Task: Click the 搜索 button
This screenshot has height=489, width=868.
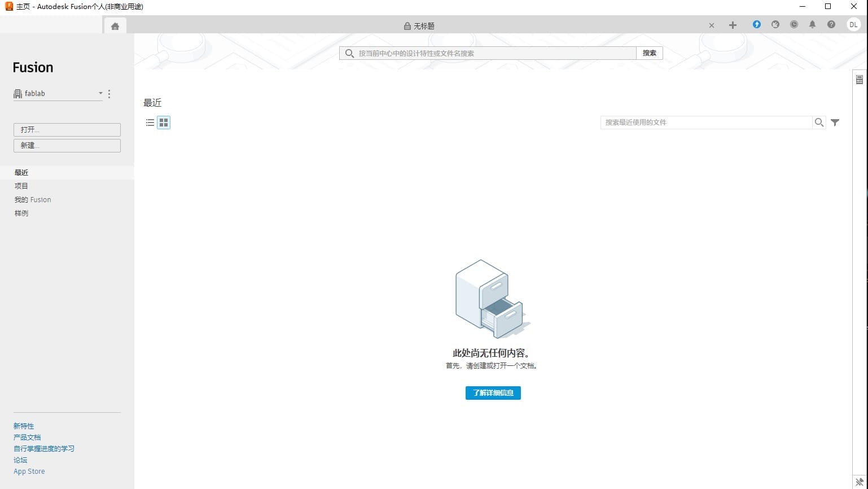Action: 650,53
